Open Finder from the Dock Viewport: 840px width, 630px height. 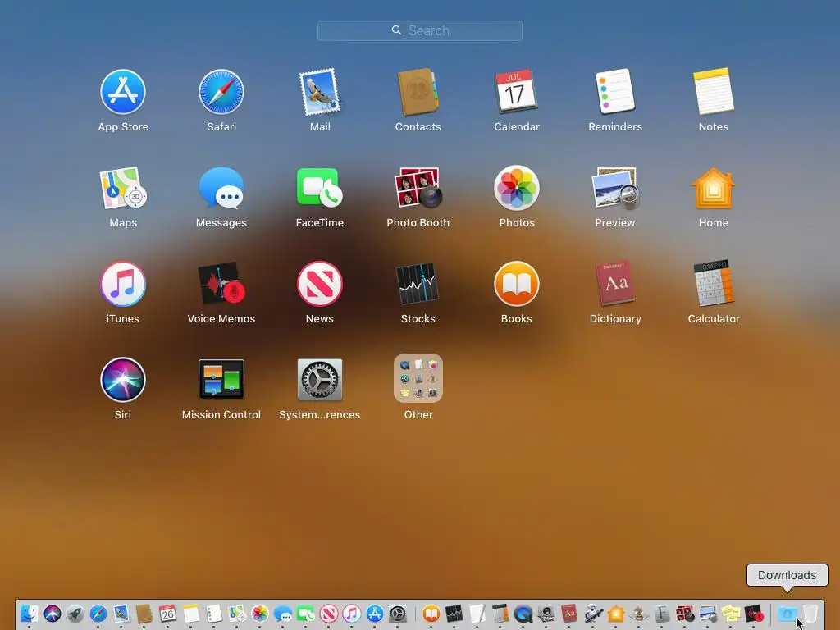[x=30, y=614]
